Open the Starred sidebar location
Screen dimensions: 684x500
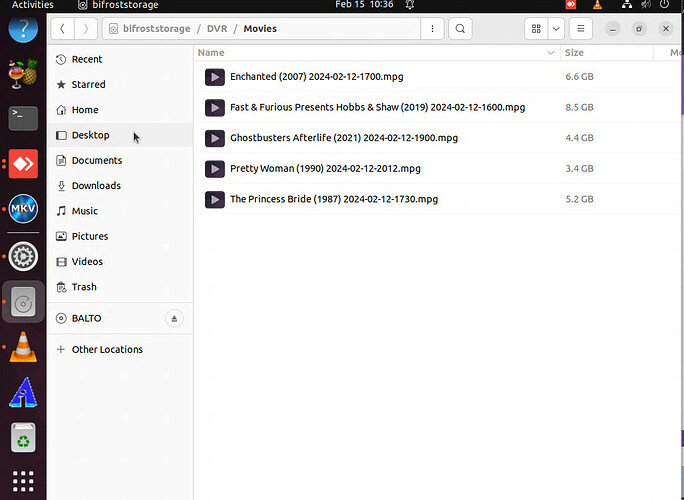click(88, 85)
